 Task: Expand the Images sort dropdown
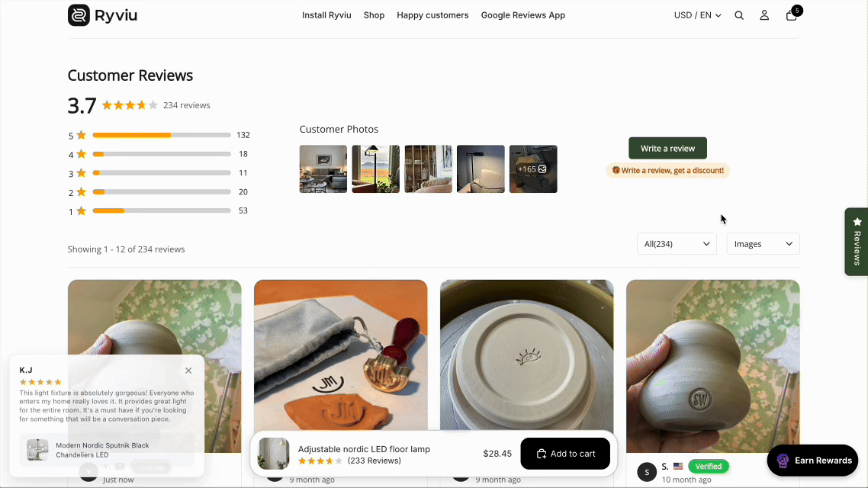763,244
